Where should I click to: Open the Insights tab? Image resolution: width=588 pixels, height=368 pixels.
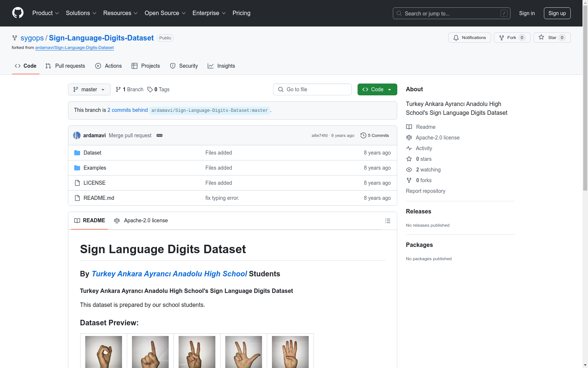coord(221,66)
